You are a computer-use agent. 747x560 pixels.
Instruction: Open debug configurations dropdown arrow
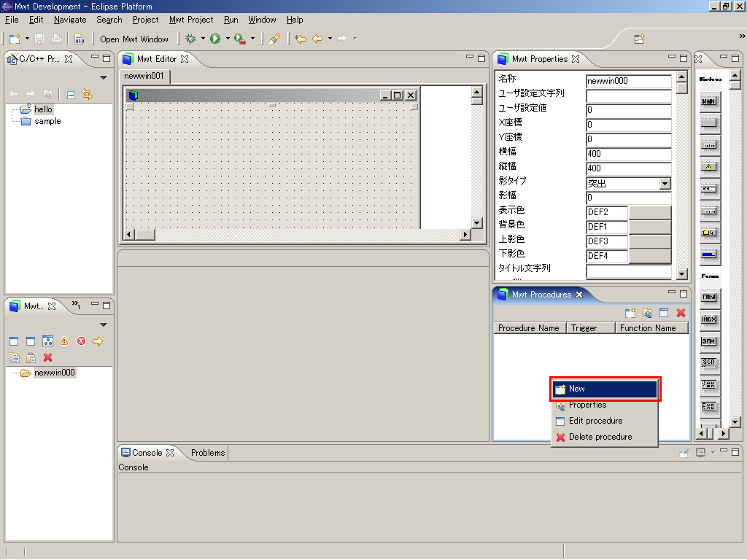click(x=203, y=39)
